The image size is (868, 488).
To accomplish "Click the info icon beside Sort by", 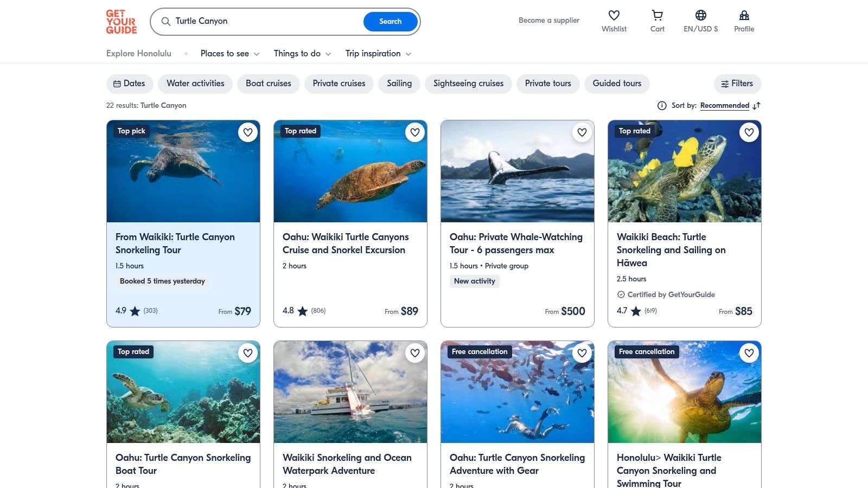I will (x=662, y=106).
